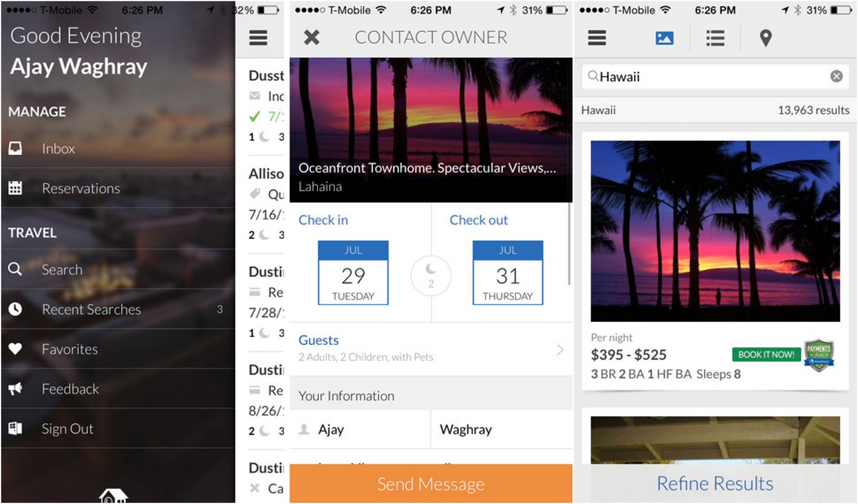This screenshot has height=504, width=858.
Task: Tap hamburger menu beside the side drawer
Action: click(258, 38)
